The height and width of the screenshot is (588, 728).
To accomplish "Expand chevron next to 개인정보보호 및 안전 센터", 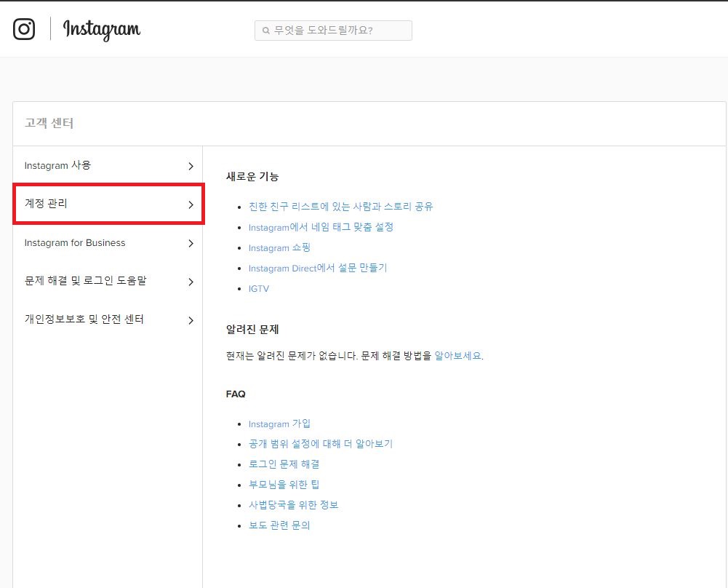I will coord(191,320).
